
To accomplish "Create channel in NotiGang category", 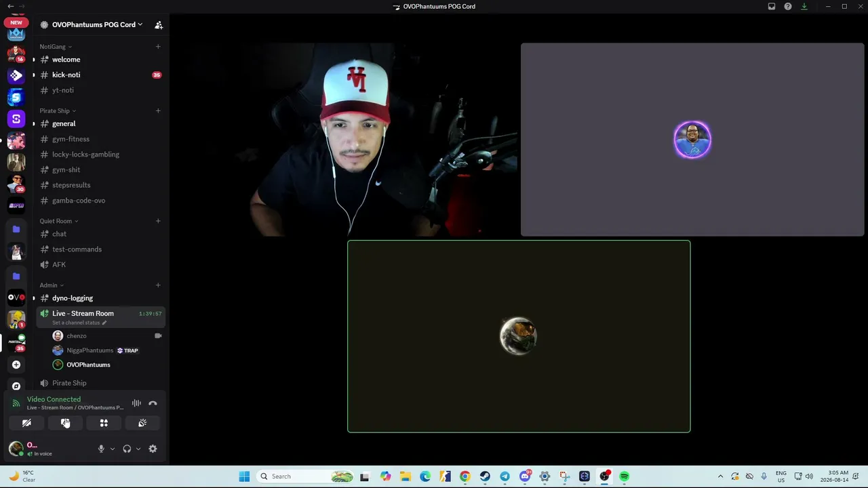I will (x=158, y=47).
